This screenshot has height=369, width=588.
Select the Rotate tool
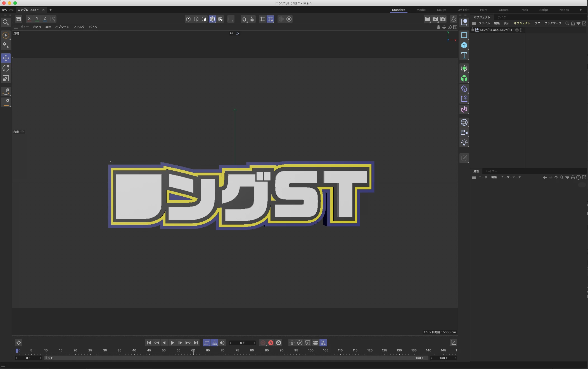tap(6, 68)
